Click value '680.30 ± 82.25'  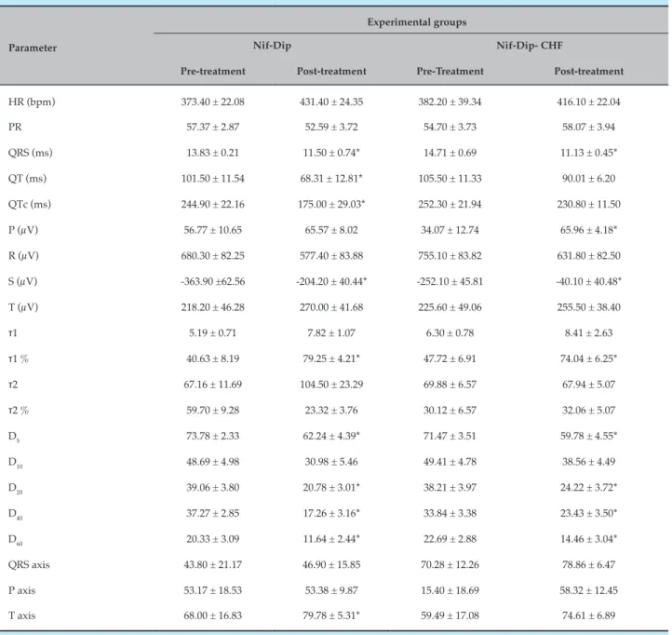click(212, 255)
